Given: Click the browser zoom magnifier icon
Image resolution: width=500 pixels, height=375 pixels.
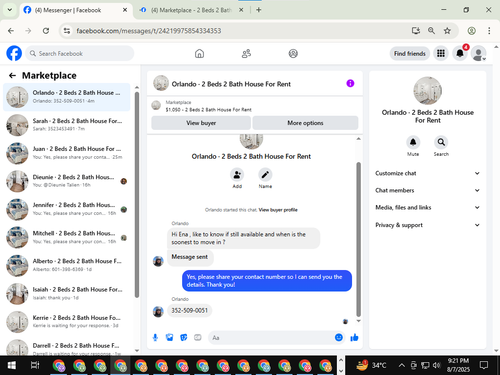Looking at the screenshot, I should point(431,31).
